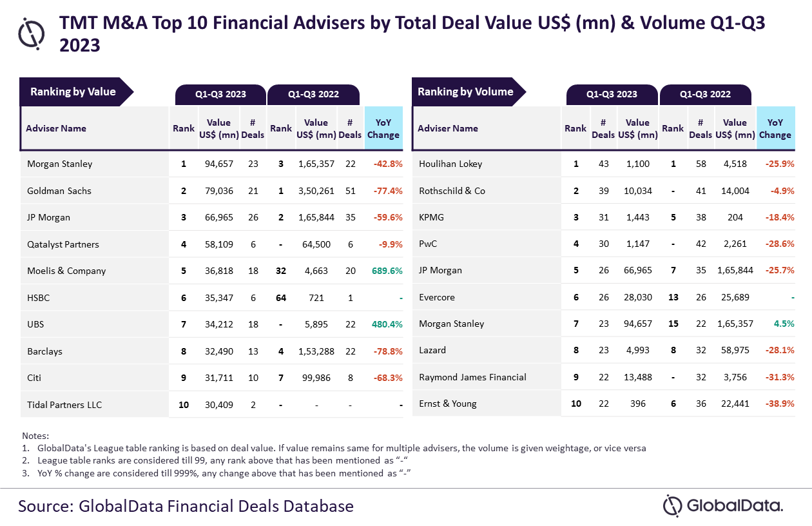Click Qatalyst Partners 58,109 deal value
This screenshot has width=812, height=526.
point(219,244)
